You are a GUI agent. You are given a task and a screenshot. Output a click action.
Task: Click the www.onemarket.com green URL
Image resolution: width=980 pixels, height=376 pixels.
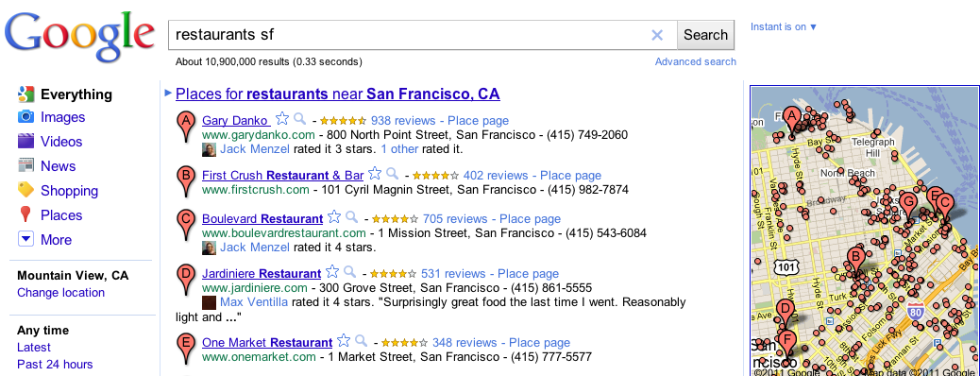[259, 356]
